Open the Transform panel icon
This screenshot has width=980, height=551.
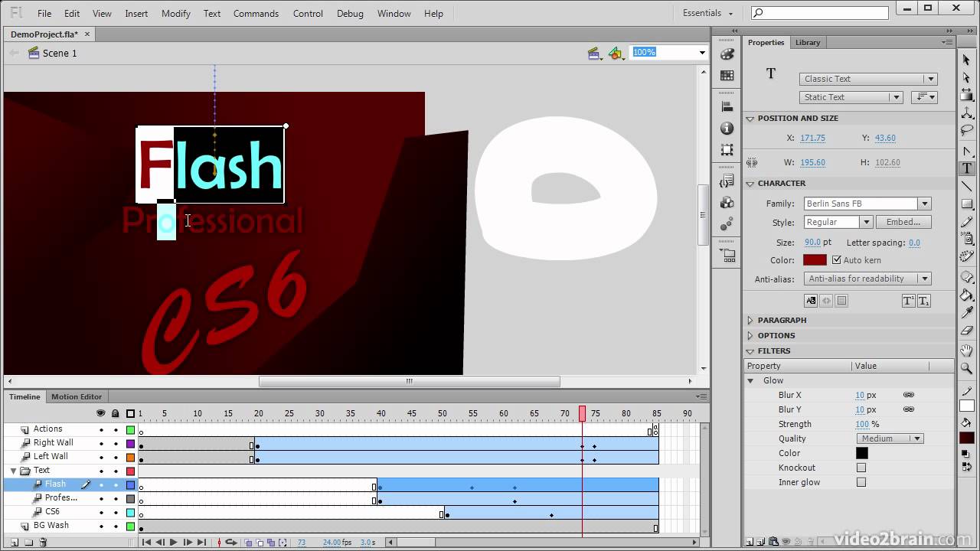(727, 150)
